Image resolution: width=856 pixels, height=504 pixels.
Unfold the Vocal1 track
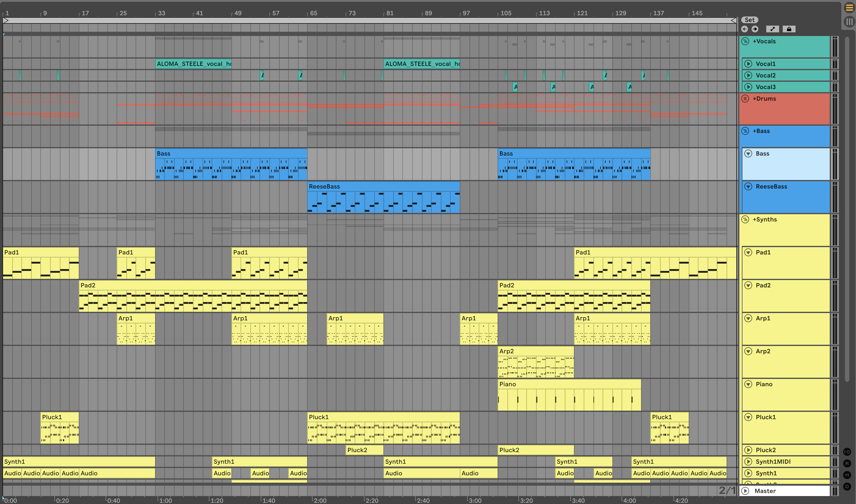[x=748, y=63]
